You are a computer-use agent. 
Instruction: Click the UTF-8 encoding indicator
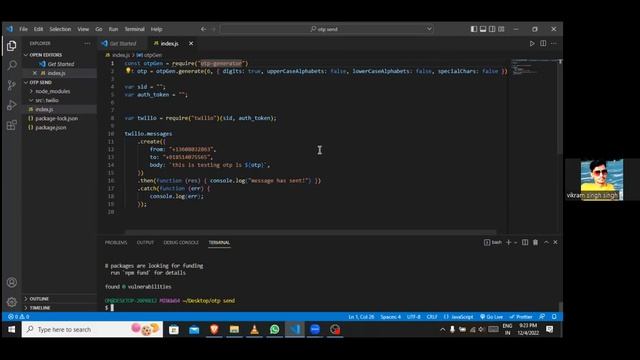coord(413,317)
